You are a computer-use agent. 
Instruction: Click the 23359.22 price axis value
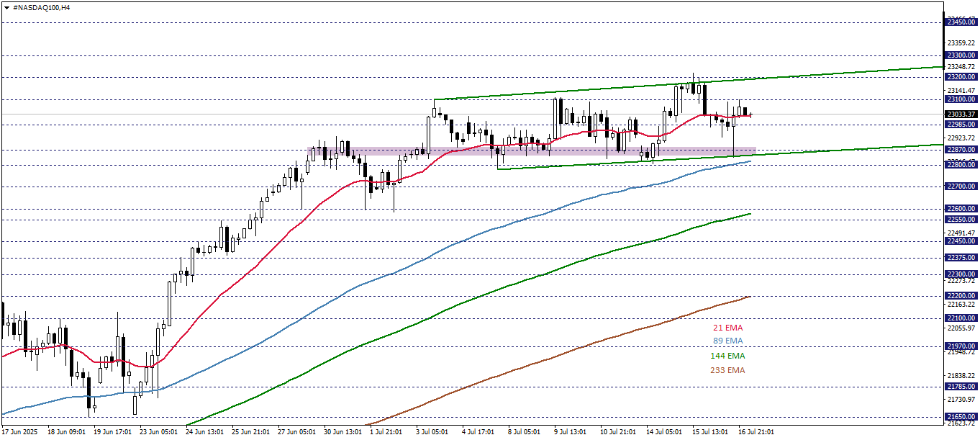(x=962, y=42)
